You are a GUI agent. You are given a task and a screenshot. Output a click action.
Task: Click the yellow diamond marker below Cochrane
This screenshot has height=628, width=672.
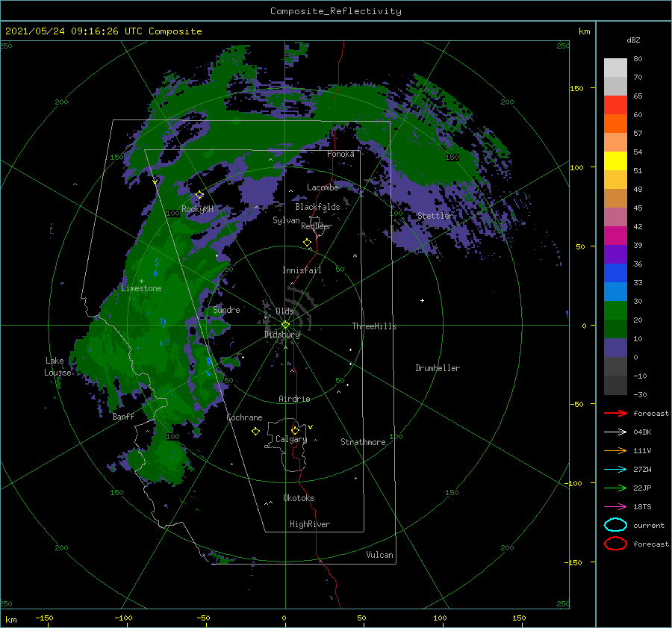255,432
